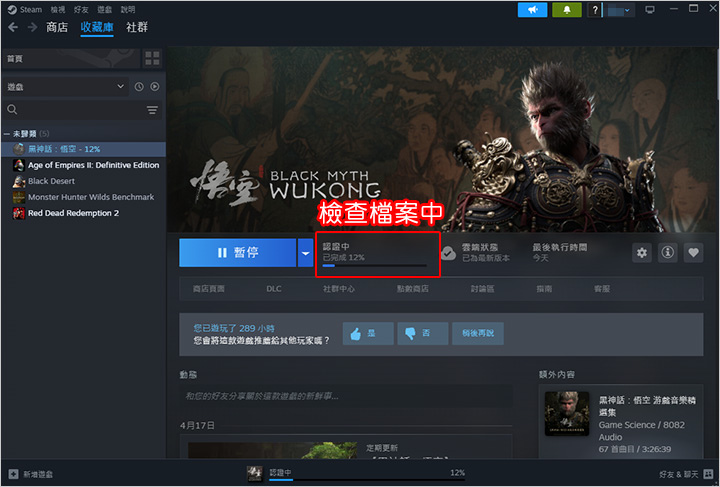
Task: Click verification progress bar under 認證中
Action: [x=375, y=265]
